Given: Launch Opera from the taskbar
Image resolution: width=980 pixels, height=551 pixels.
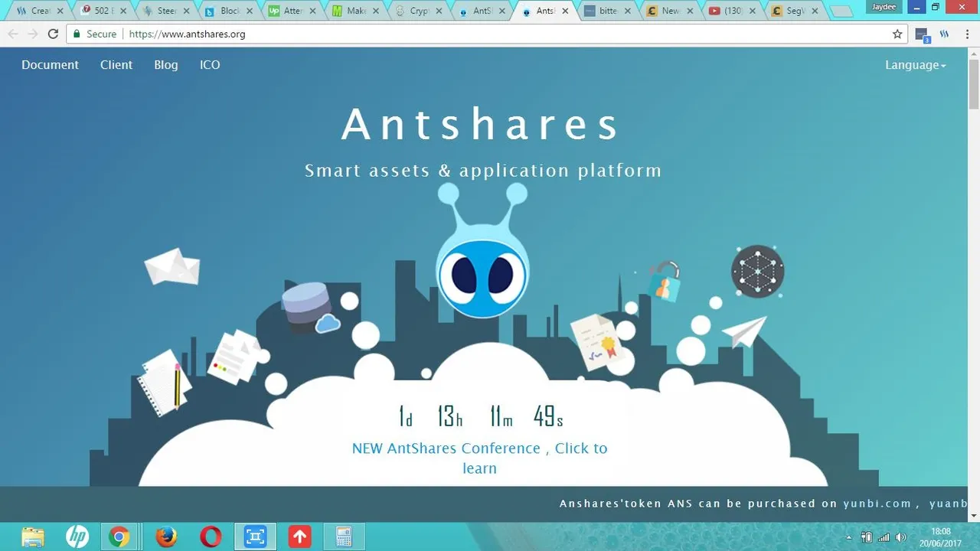Looking at the screenshot, I should (211, 536).
